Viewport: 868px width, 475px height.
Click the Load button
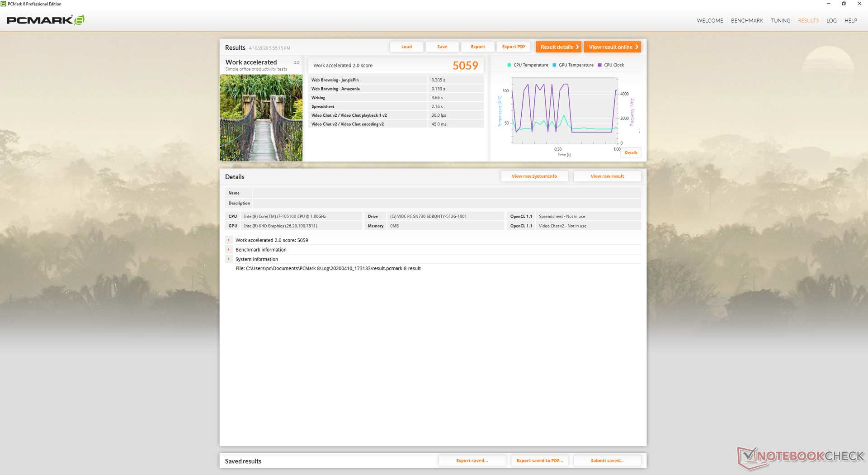pyautogui.click(x=406, y=47)
